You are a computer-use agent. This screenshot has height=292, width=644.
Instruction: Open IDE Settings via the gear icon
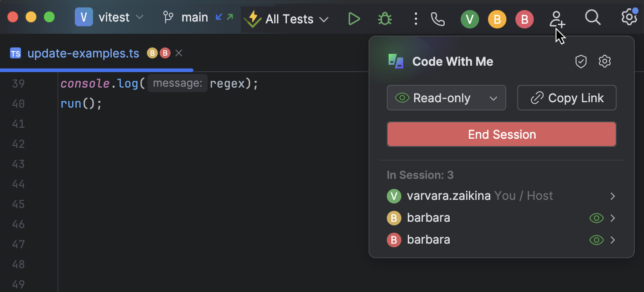(x=629, y=17)
